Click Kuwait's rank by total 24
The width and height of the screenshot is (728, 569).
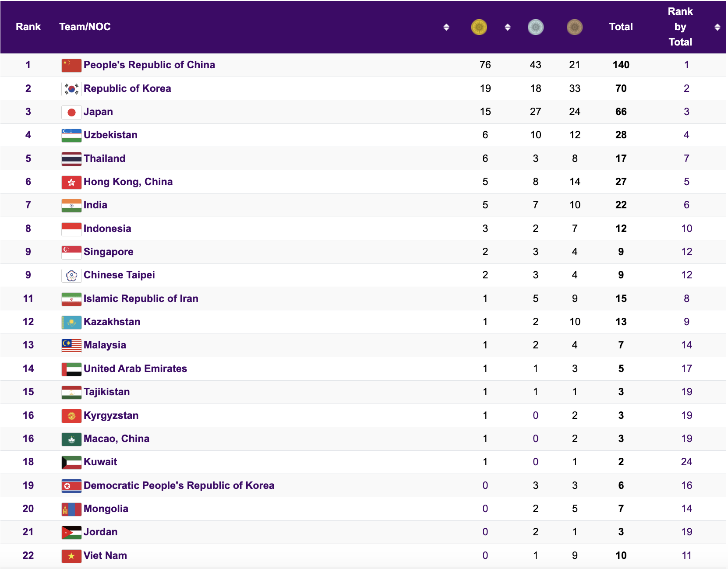686,462
